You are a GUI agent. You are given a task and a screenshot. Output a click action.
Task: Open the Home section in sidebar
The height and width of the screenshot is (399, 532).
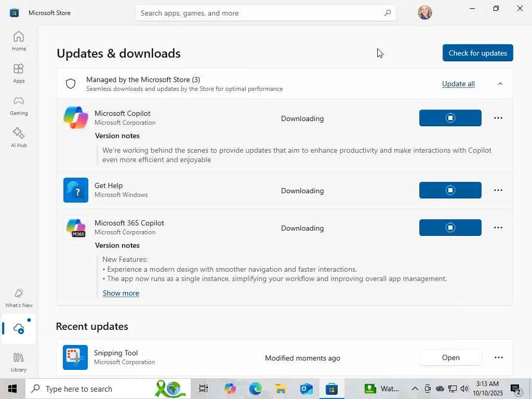click(x=19, y=41)
